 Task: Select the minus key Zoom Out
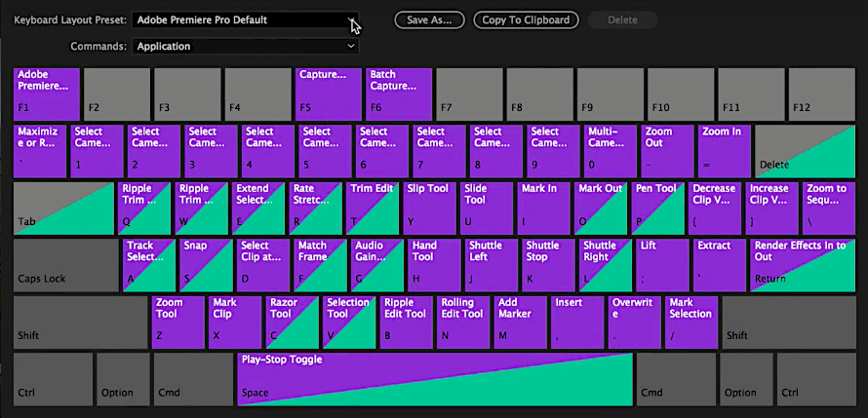pos(668,151)
